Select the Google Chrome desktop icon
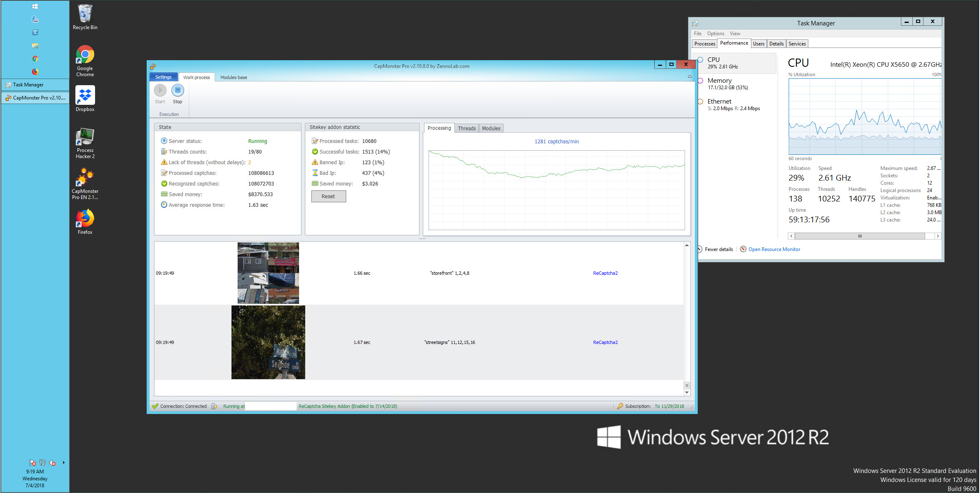 point(85,61)
